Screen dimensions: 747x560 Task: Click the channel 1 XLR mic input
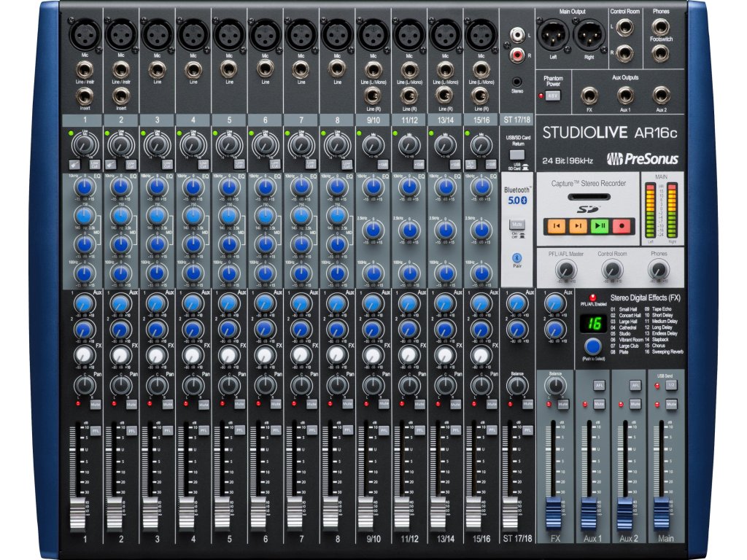(85, 35)
